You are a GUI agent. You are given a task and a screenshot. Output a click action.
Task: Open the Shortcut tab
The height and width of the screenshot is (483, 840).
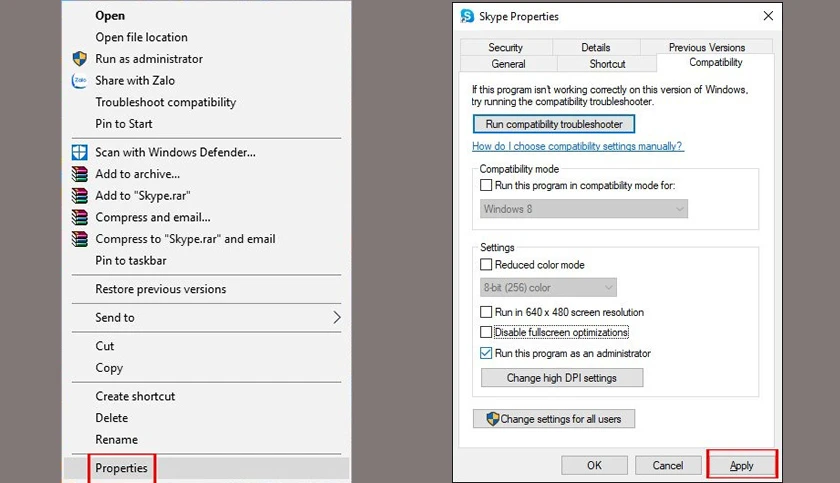pyautogui.click(x=607, y=64)
